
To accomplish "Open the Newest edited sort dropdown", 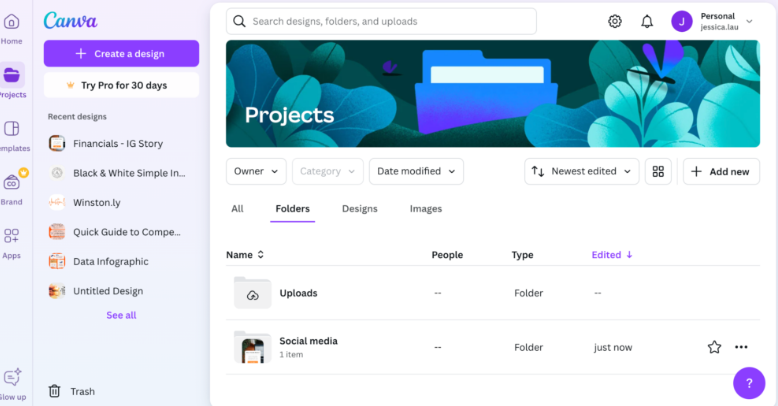I will pos(582,171).
